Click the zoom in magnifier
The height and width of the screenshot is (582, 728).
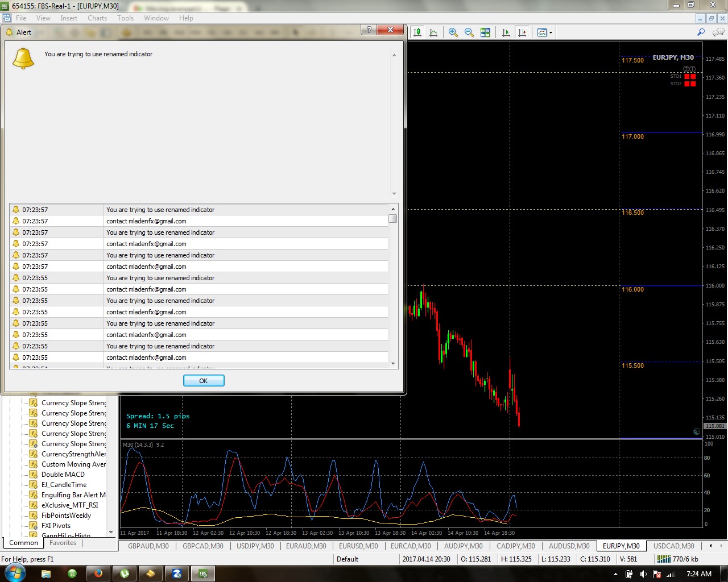point(453,32)
